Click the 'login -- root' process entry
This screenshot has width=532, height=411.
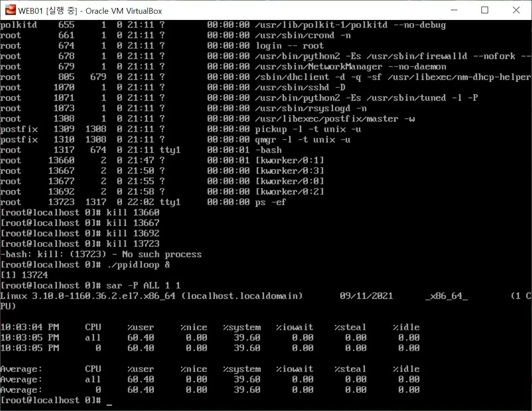tap(289, 46)
